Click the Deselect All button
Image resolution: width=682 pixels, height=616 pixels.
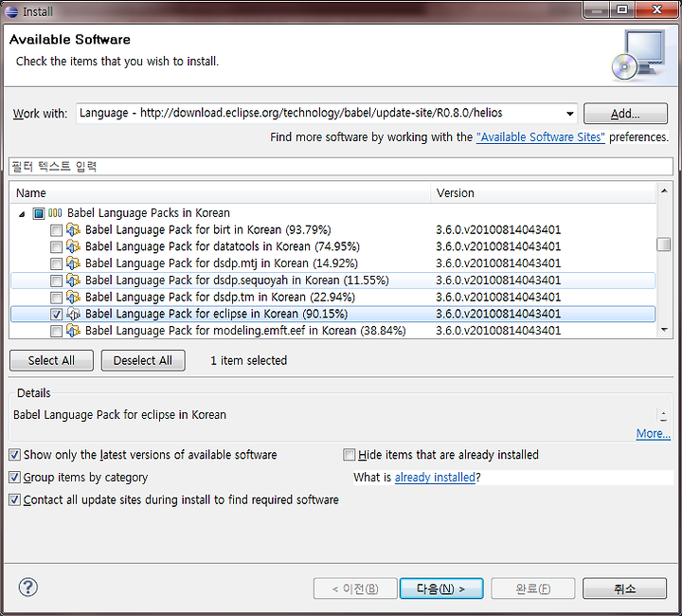click(x=143, y=361)
